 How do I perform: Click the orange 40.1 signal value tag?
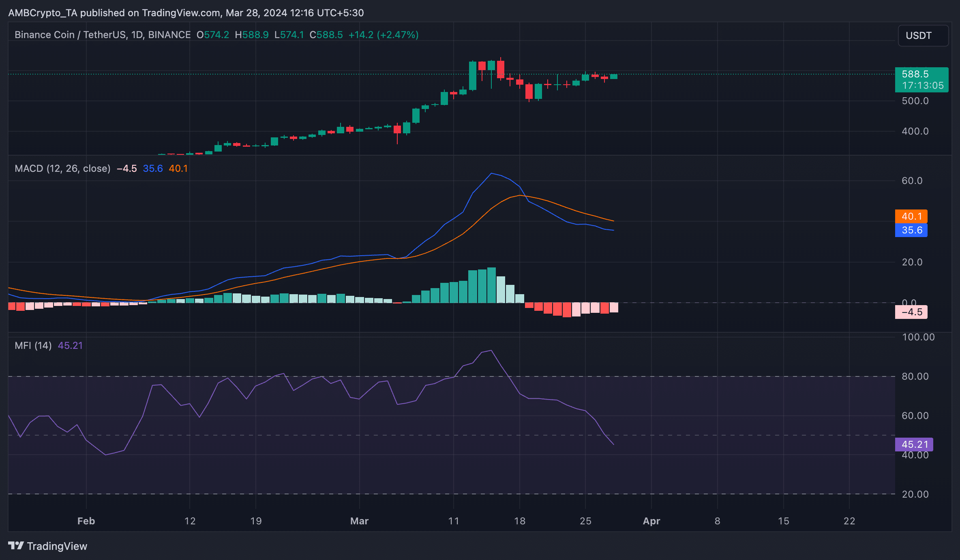(911, 216)
